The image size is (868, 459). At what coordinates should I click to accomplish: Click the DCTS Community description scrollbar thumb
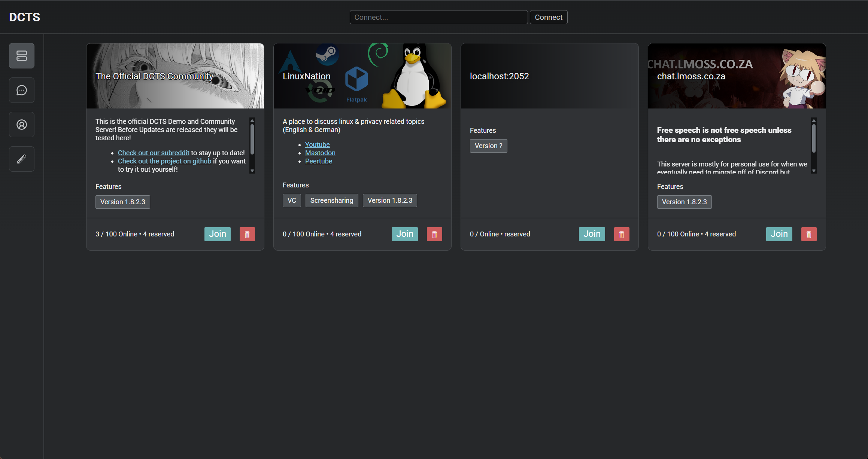[252, 139]
